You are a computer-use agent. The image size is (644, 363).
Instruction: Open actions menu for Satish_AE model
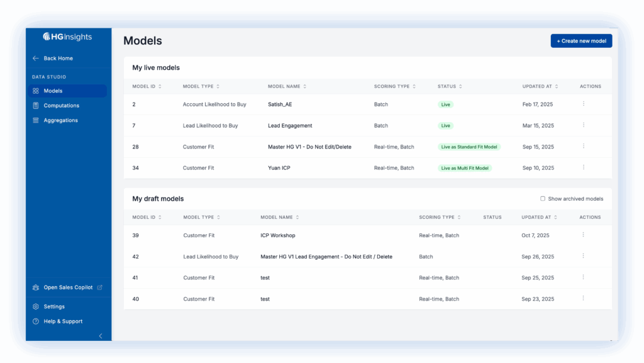(x=583, y=104)
